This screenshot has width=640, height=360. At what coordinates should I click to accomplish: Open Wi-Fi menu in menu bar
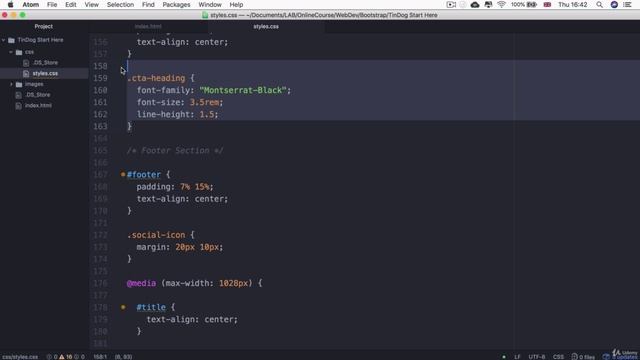501,4
